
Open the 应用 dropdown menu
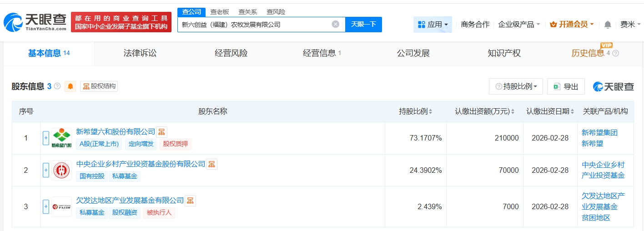point(433,25)
